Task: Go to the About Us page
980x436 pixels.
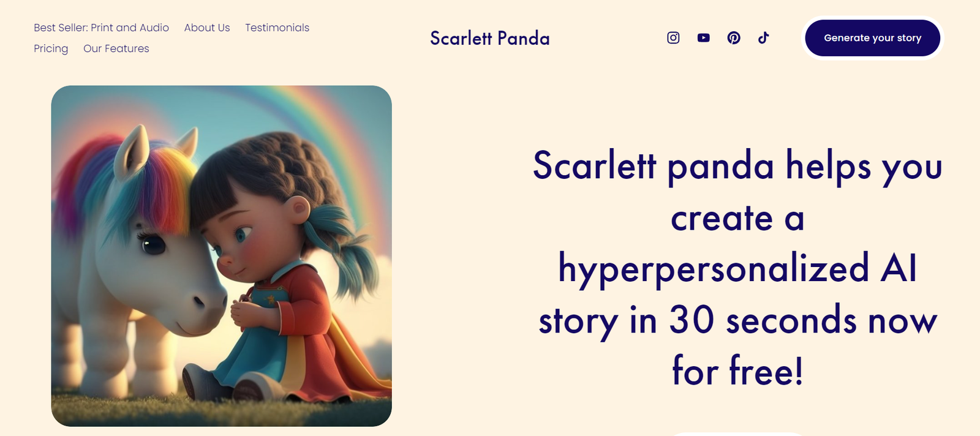Action: (207, 28)
